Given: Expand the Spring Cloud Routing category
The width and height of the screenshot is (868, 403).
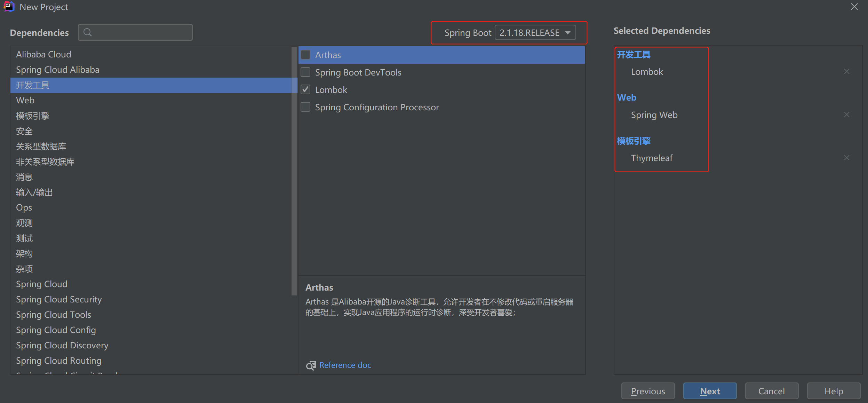Looking at the screenshot, I should [x=59, y=361].
